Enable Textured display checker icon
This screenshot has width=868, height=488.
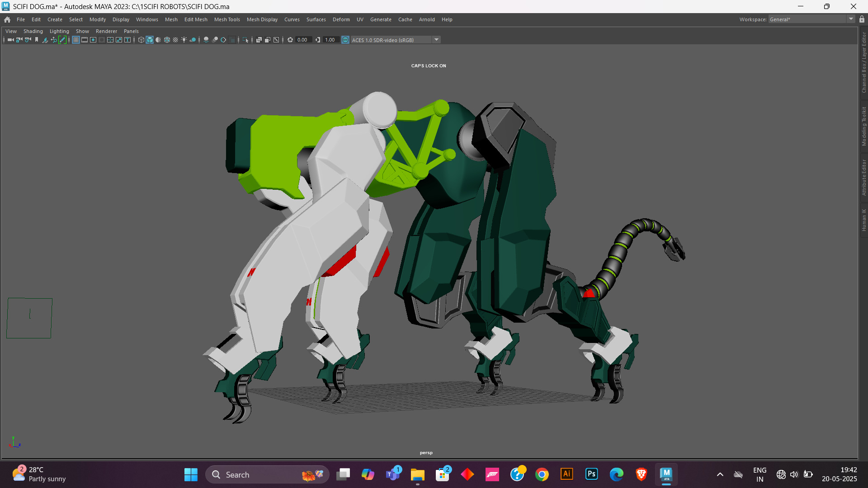coord(175,40)
